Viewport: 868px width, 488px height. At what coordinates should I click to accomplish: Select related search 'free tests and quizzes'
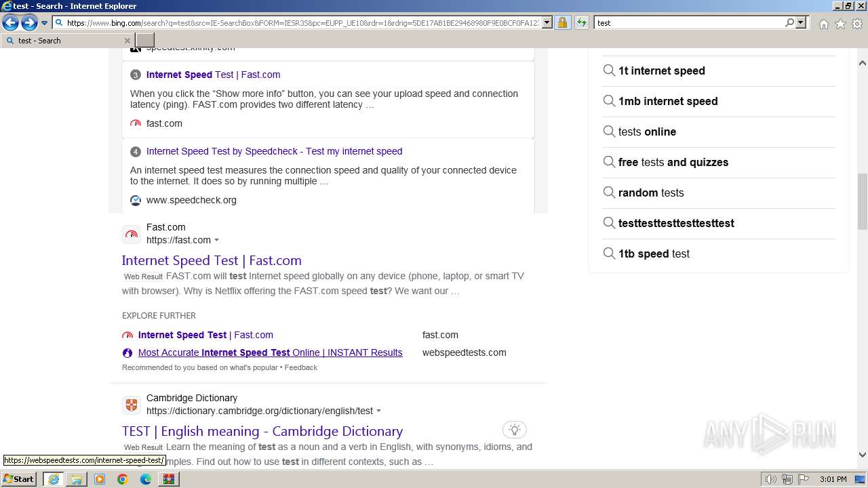coord(719,162)
